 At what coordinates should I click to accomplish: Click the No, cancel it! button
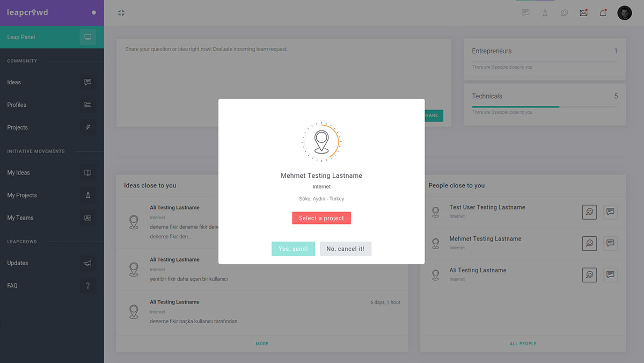point(346,249)
